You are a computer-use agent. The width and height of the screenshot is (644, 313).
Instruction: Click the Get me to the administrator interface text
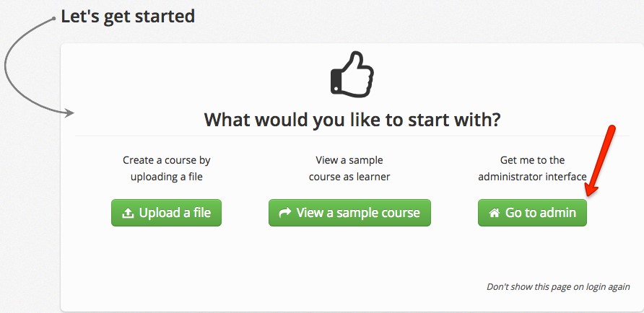pos(532,168)
